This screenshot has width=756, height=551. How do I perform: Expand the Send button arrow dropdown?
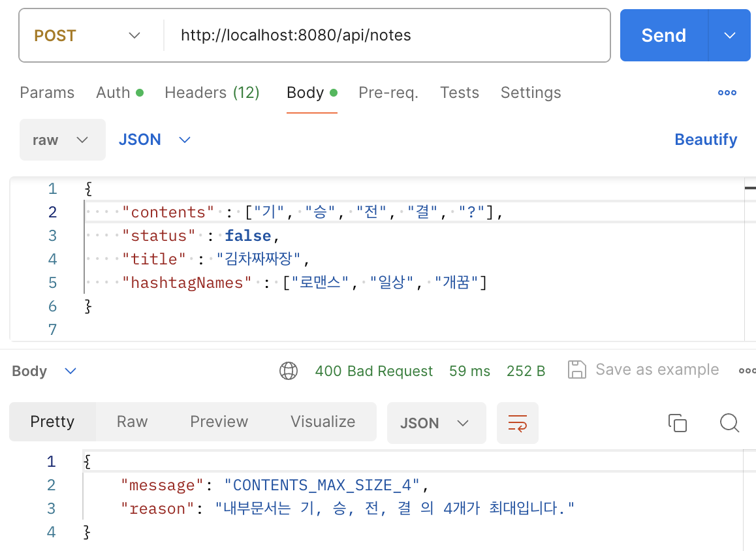pyautogui.click(x=730, y=35)
